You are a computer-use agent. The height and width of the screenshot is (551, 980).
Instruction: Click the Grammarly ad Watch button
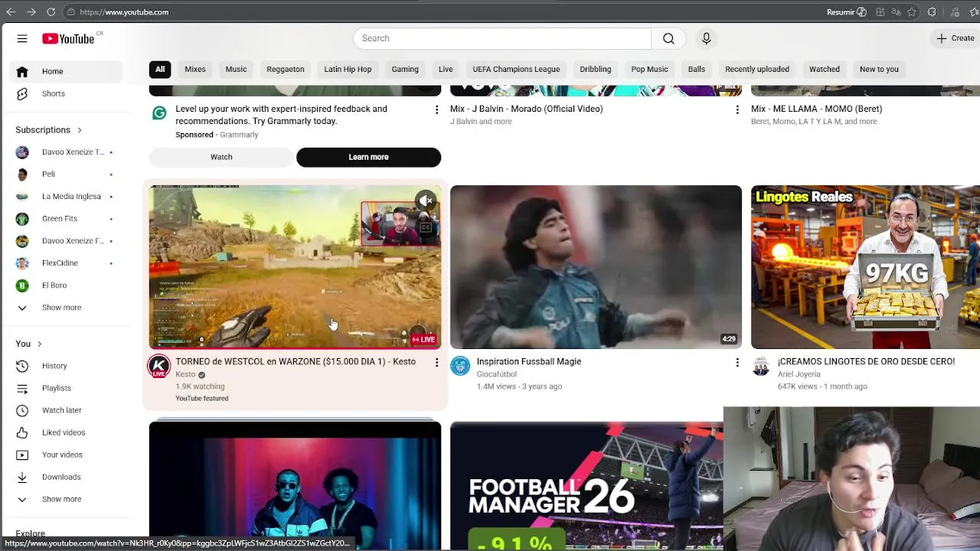(221, 157)
